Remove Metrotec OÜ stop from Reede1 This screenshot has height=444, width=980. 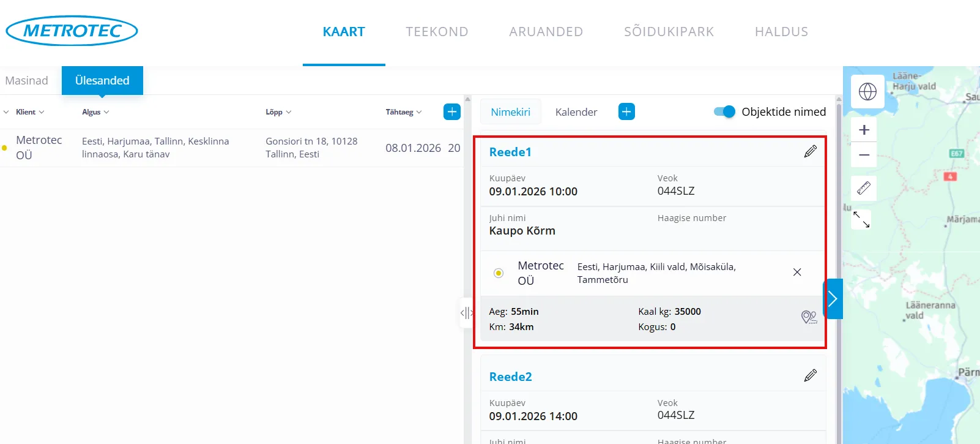(796, 273)
